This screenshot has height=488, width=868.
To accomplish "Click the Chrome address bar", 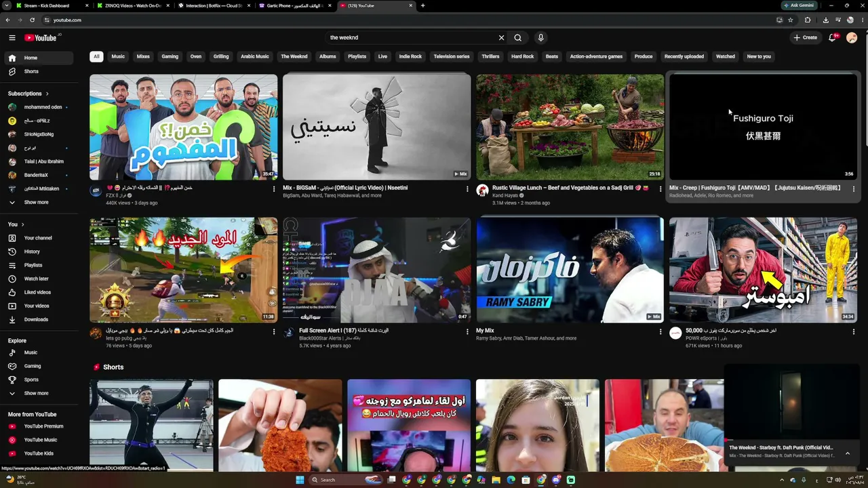I will click(407, 20).
